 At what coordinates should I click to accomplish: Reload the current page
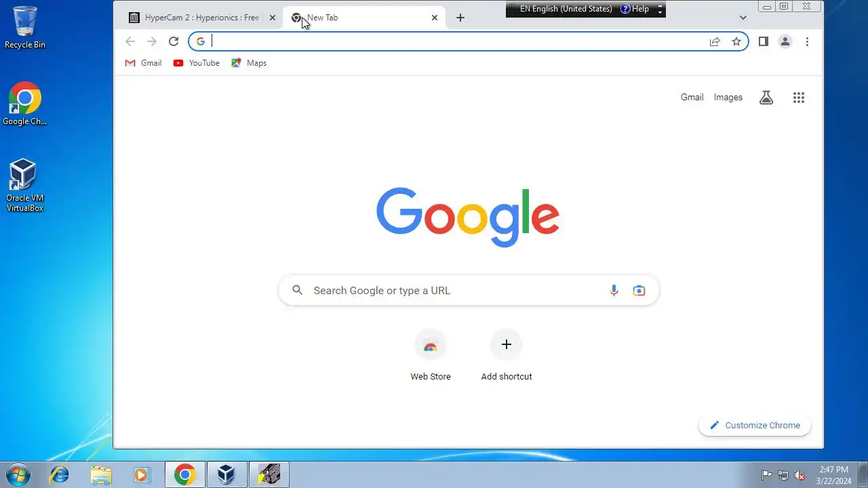point(174,41)
